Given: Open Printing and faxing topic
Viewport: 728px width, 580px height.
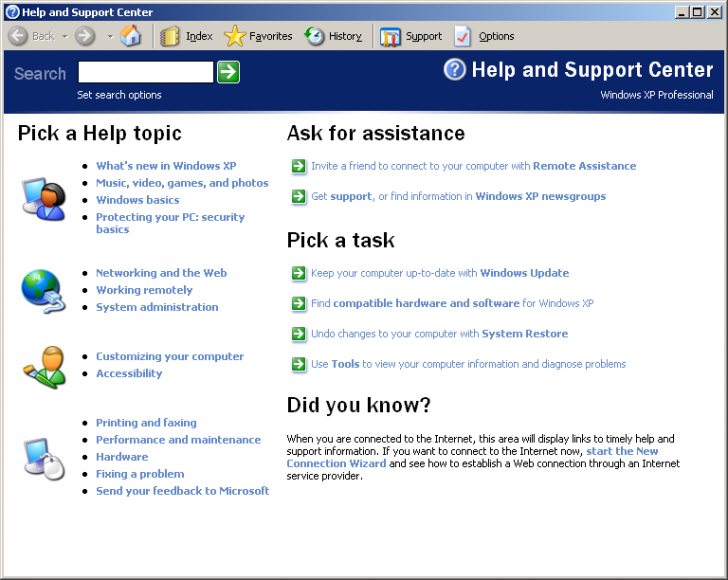Looking at the screenshot, I should pyautogui.click(x=146, y=423).
